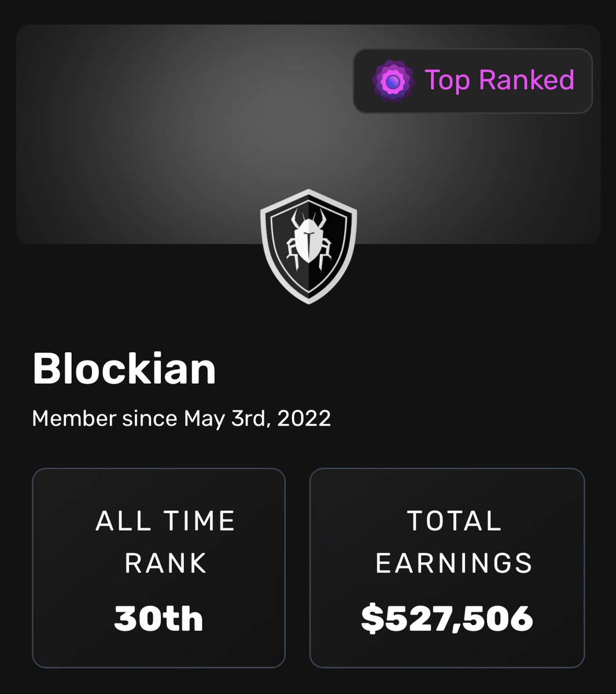The image size is (616, 694).
Task: Click the EARNINGS label text
Action: [x=454, y=563]
